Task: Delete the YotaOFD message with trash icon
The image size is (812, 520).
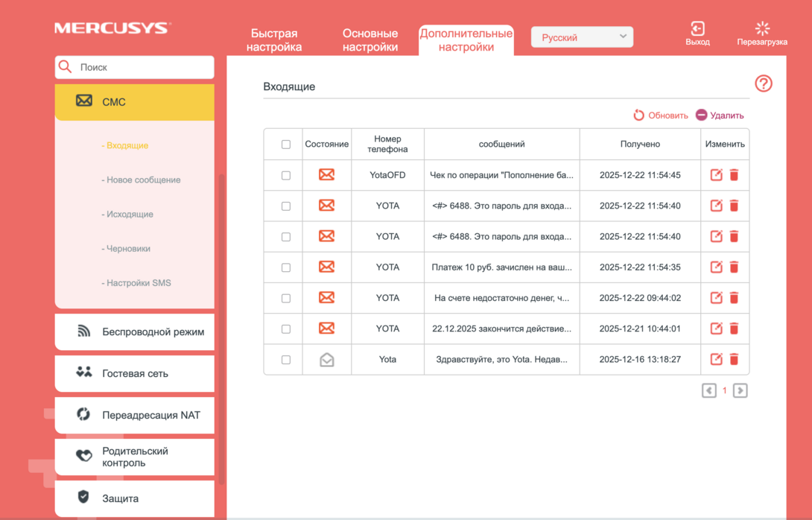Action: (x=734, y=175)
